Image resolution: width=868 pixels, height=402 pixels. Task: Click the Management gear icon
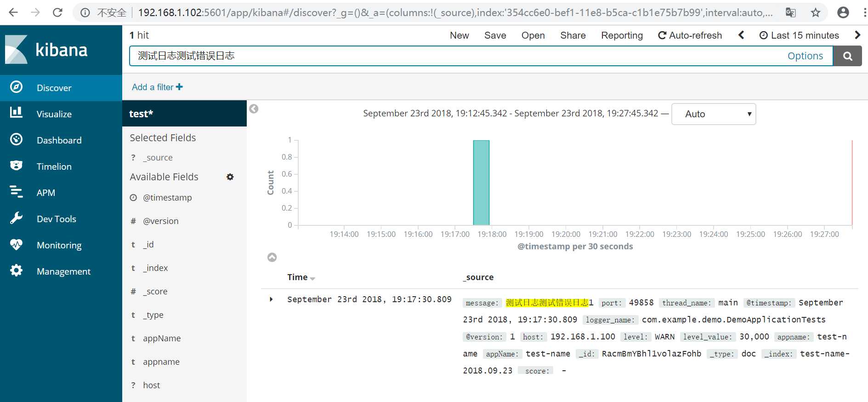[x=17, y=270]
